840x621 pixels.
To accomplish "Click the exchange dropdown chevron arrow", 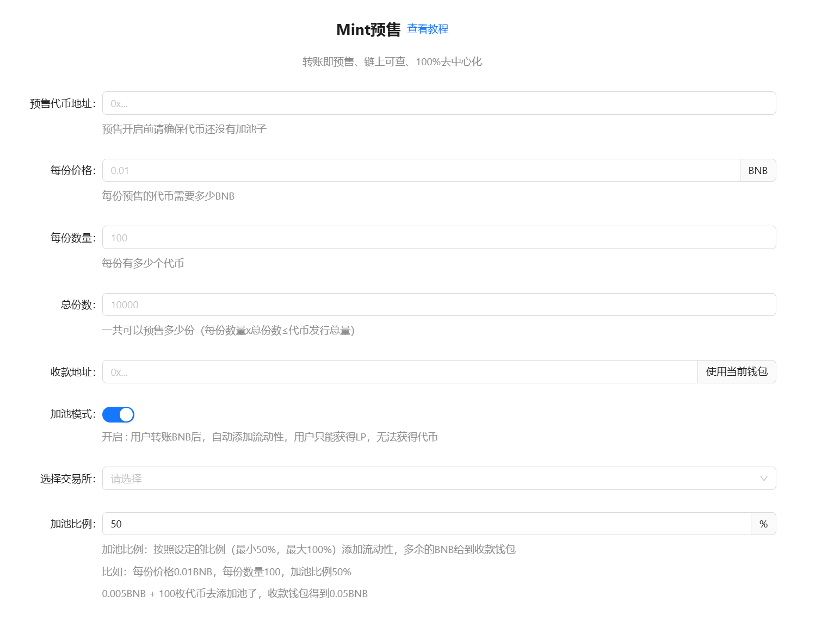I will click(763, 479).
